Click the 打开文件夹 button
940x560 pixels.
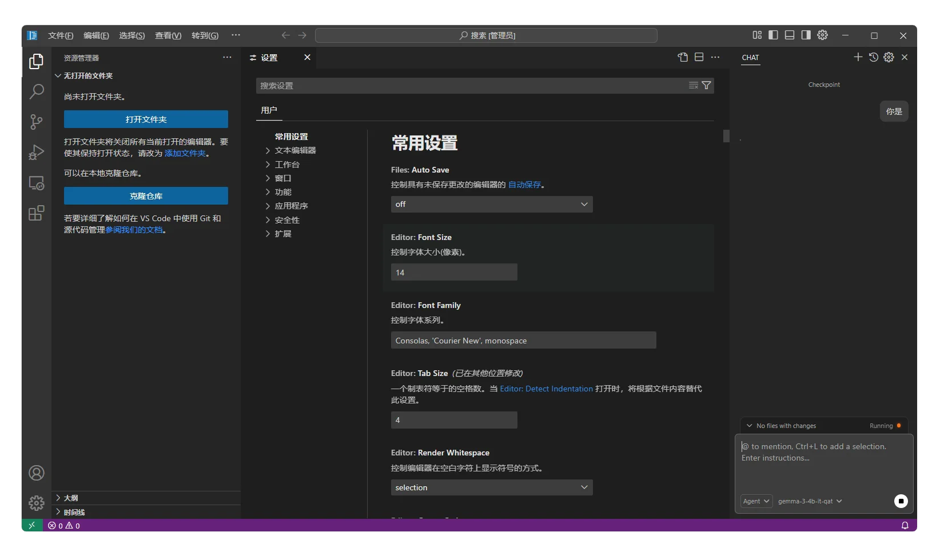tap(146, 119)
